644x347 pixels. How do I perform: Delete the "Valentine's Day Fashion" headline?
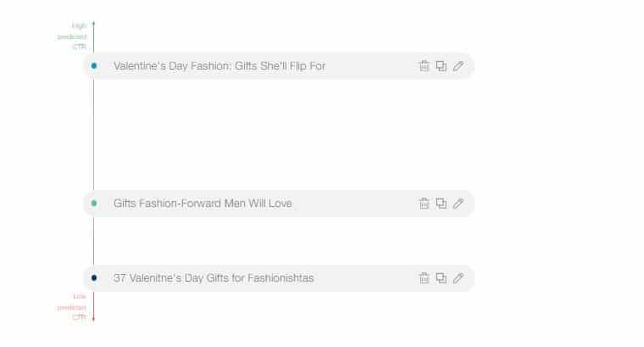tap(425, 66)
